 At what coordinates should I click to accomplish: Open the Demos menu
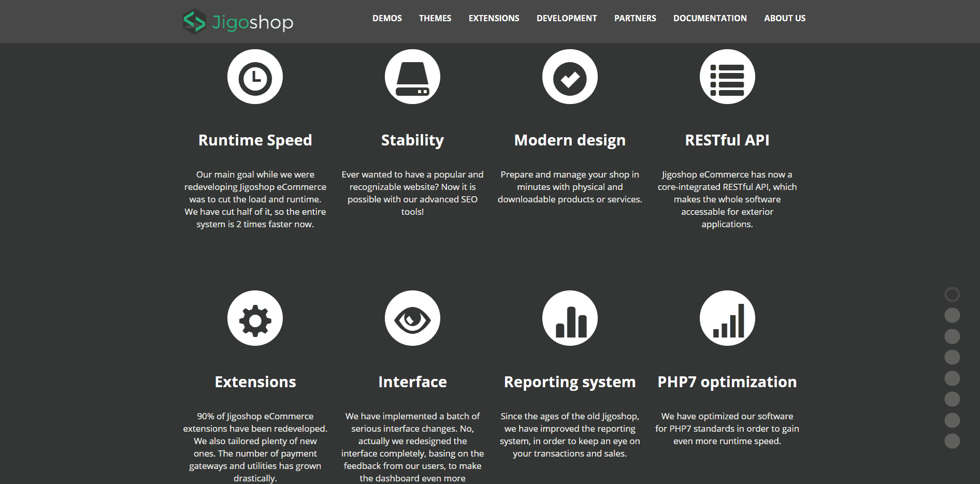(x=387, y=18)
